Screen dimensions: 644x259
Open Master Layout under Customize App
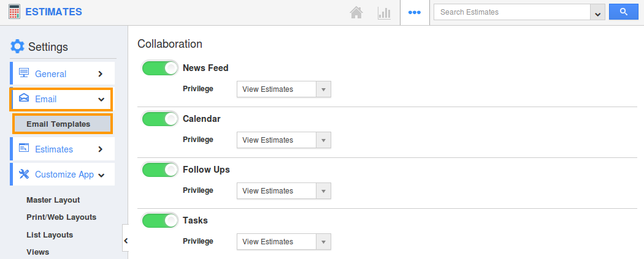[x=53, y=200]
